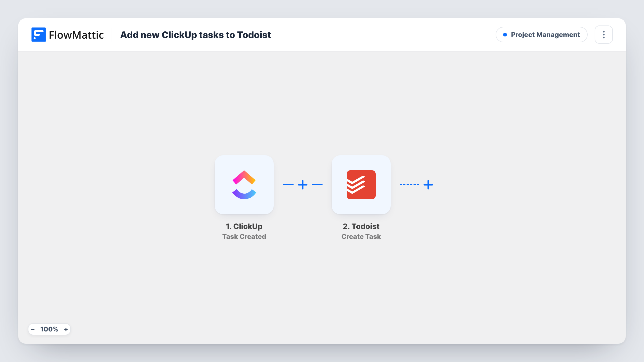Zoom out with the minus button
The width and height of the screenshot is (644, 362).
coord(33,329)
